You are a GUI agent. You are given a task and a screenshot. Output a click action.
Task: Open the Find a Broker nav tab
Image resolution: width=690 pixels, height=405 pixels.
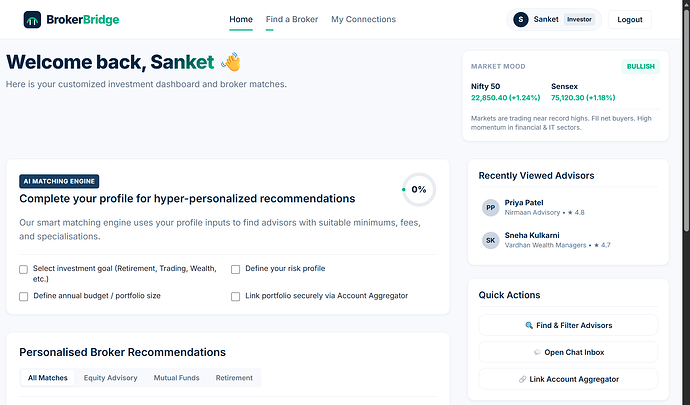click(x=292, y=19)
